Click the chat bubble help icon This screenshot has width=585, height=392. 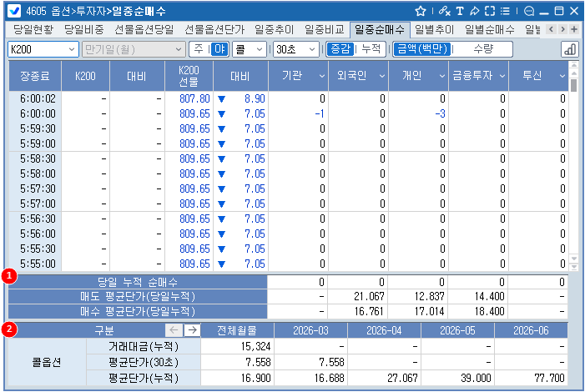pos(529,11)
